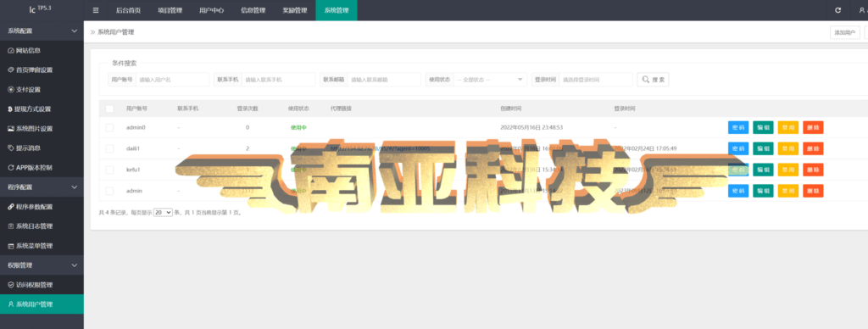Click 删除 button for admin0
The width and height of the screenshot is (868, 329).
pyautogui.click(x=813, y=127)
